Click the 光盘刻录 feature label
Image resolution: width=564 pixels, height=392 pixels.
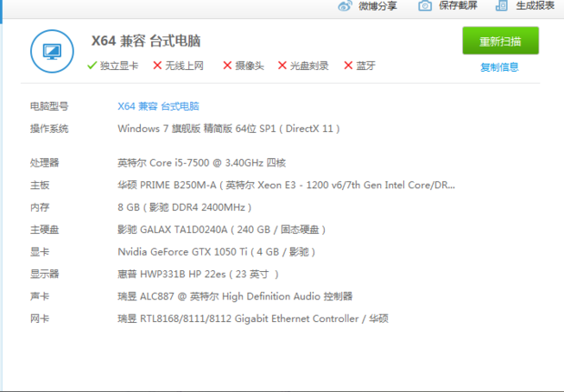click(x=309, y=65)
